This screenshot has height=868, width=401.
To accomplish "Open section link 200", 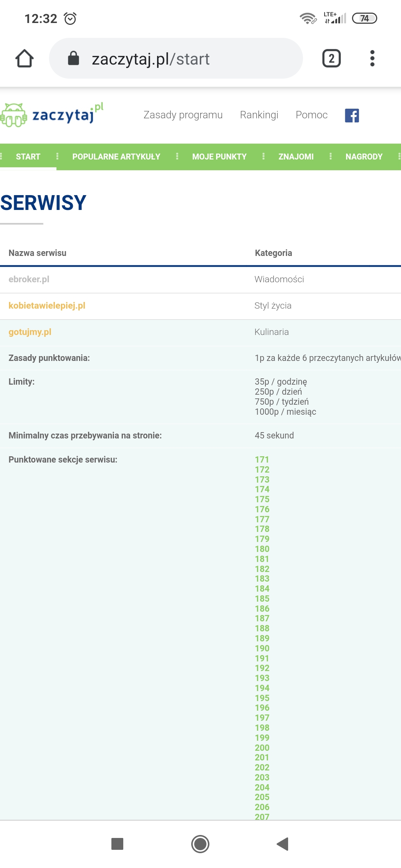I will point(262,748).
